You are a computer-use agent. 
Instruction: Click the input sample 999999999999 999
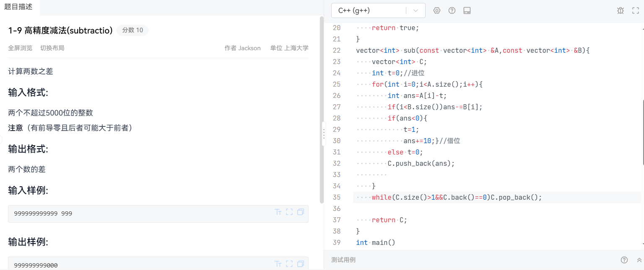click(43, 213)
